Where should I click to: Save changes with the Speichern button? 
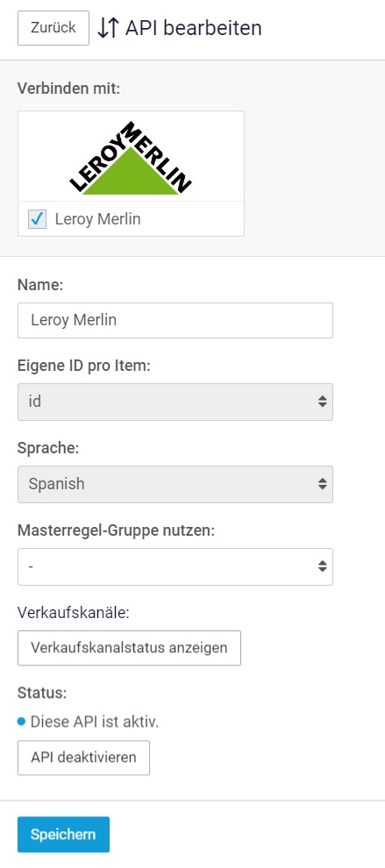(x=63, y=834)
